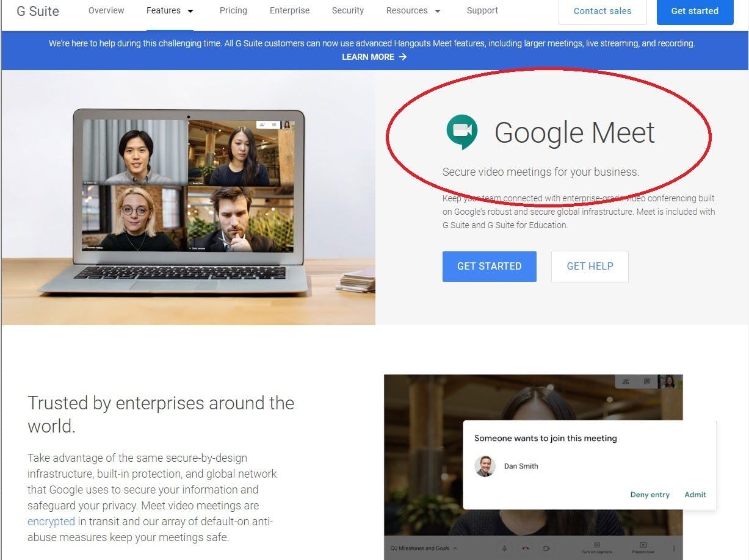The image size is (749, 560).
Task: Click 'Trusted by enterprises around the world.' heading
Action: [161, 414]
